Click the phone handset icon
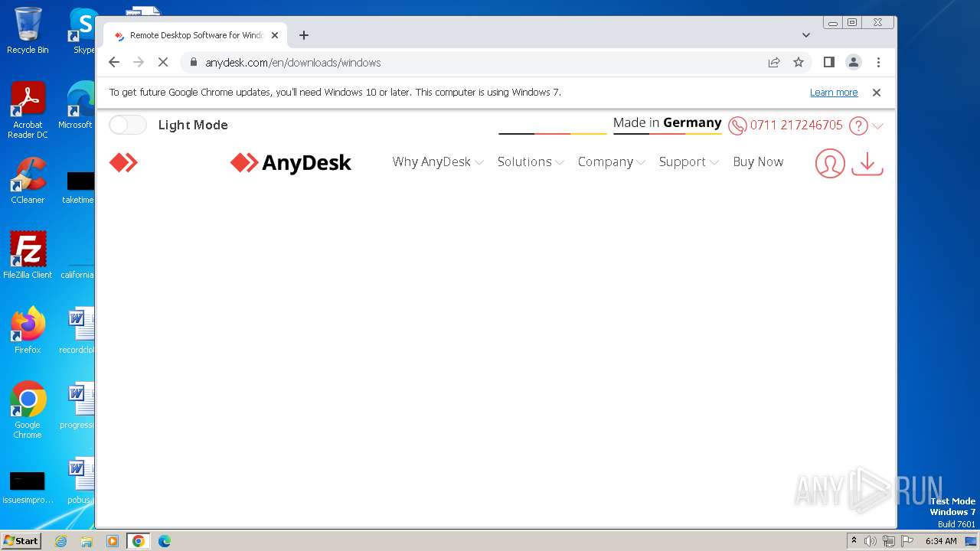980x551 pixels. (737, 126)
